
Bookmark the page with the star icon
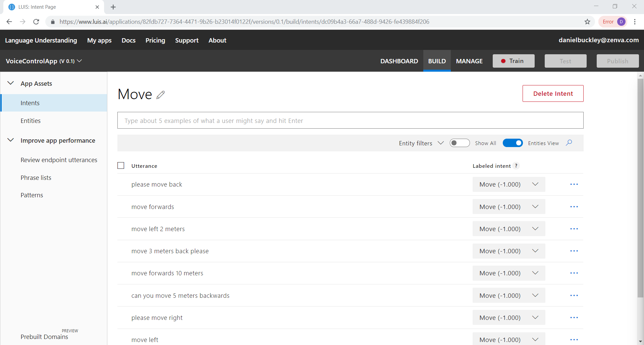pos(587,22)
